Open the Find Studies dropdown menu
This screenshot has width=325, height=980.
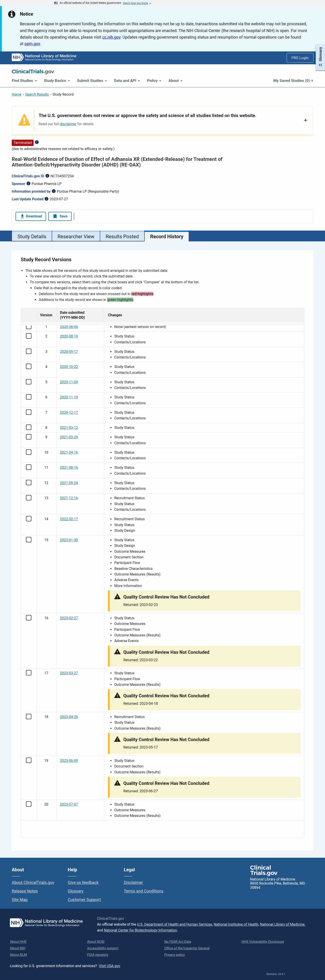click(24, 81)
